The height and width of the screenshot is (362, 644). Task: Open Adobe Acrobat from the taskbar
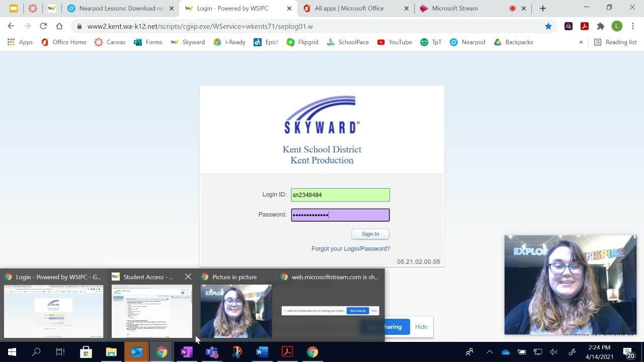(x=287, y=352)
